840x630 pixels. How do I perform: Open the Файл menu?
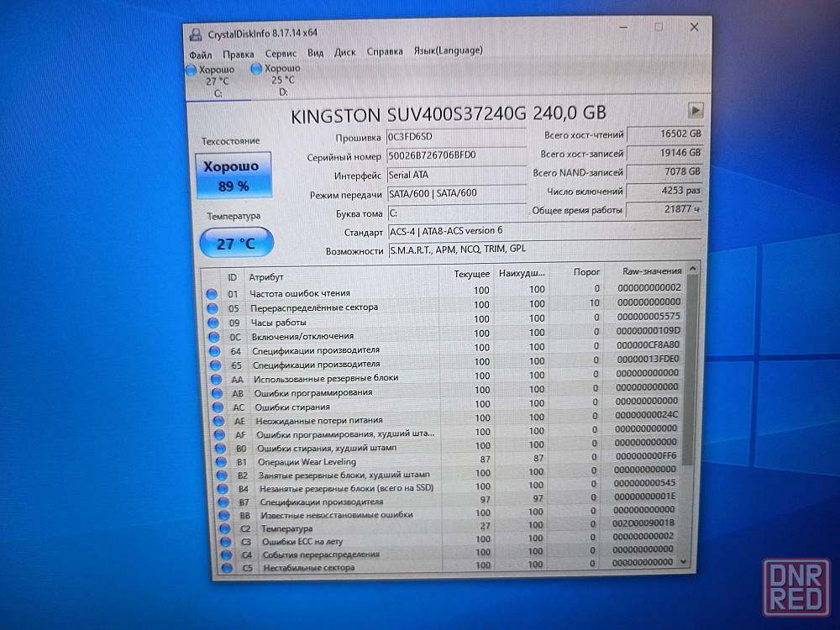pos(201,53)
